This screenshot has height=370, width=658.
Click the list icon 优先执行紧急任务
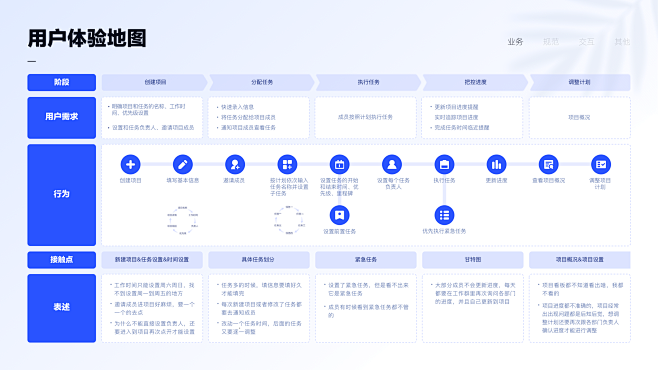444,215
